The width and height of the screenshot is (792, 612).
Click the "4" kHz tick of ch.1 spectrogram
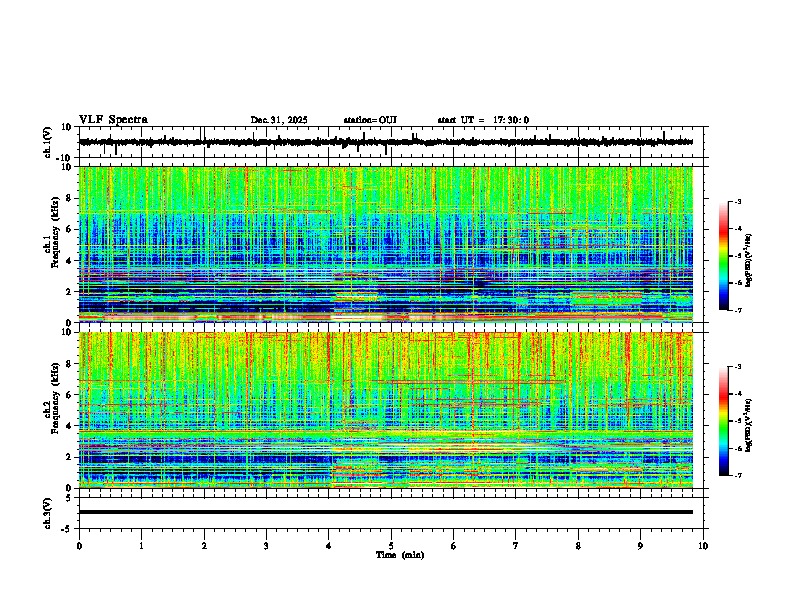(70, 261)
